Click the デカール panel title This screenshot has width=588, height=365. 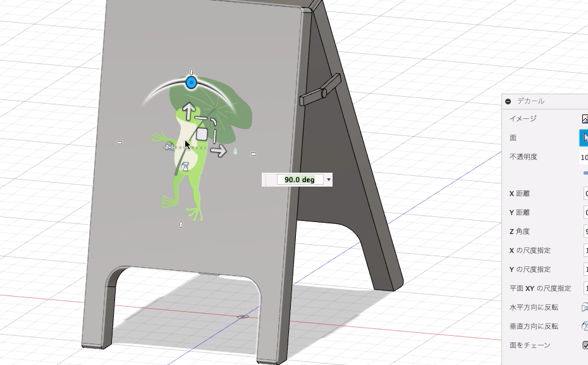click(530, 101)
